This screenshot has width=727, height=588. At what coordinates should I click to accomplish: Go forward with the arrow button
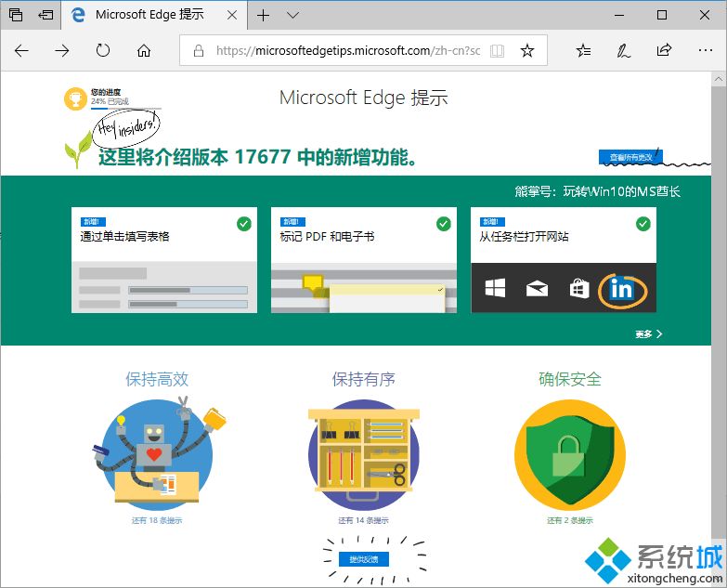[61, 50]
